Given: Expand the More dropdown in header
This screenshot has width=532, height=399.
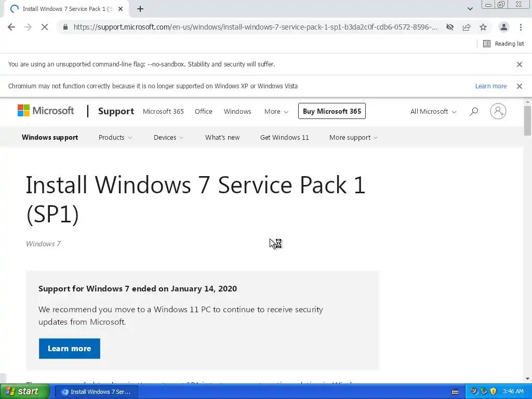Looking at the screenshot, I should (276, 111).
